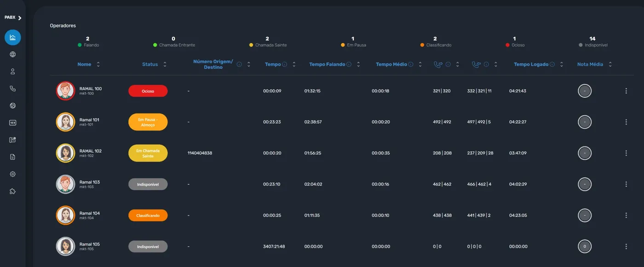
Task: Click info icon next to Tempo header
Action: coord(285,64)
